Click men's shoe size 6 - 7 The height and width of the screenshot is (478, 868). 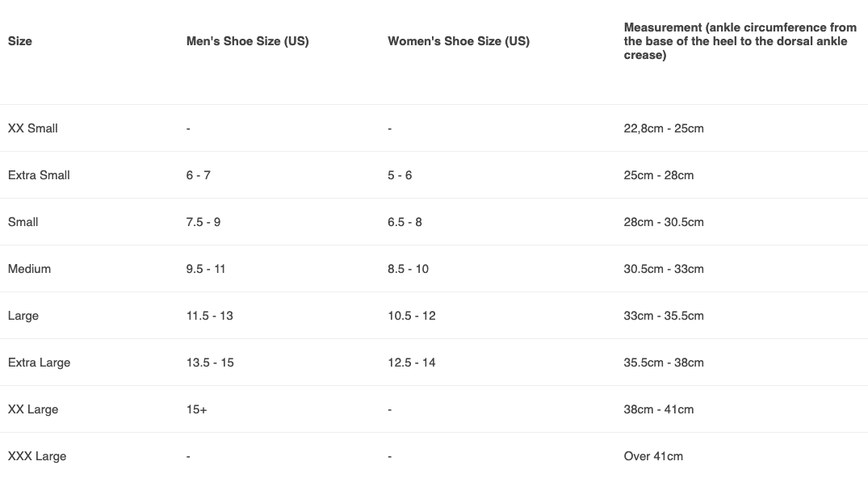coord(199,175)
